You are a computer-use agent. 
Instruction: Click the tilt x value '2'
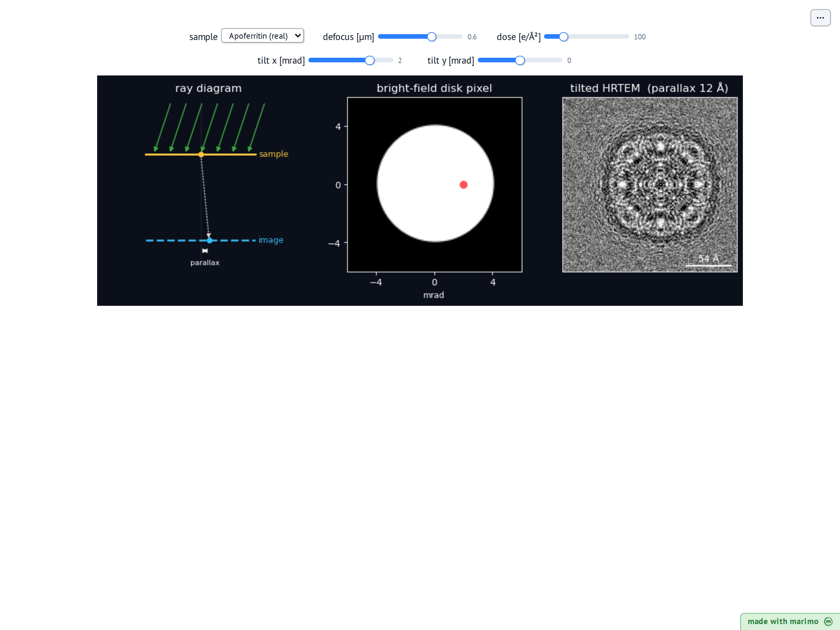(400, 60)
